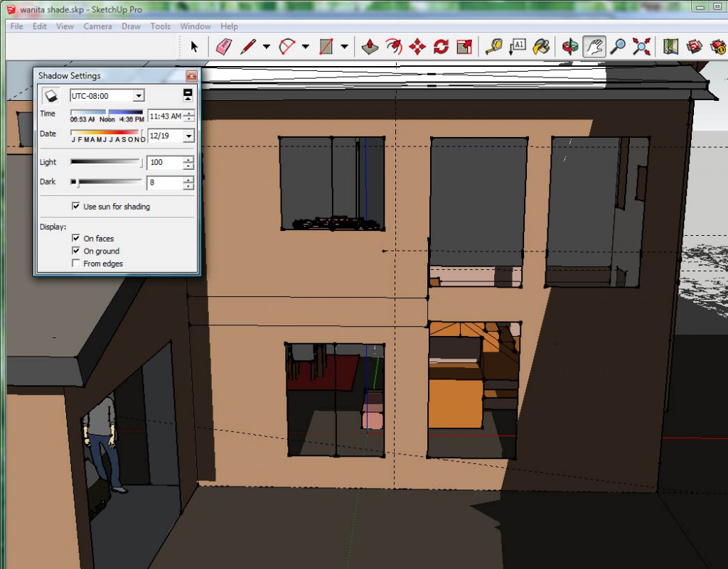728x569 pixels.
Task: Open the UTC-08:00 time zone dropdown
Action: click(139, 95)
